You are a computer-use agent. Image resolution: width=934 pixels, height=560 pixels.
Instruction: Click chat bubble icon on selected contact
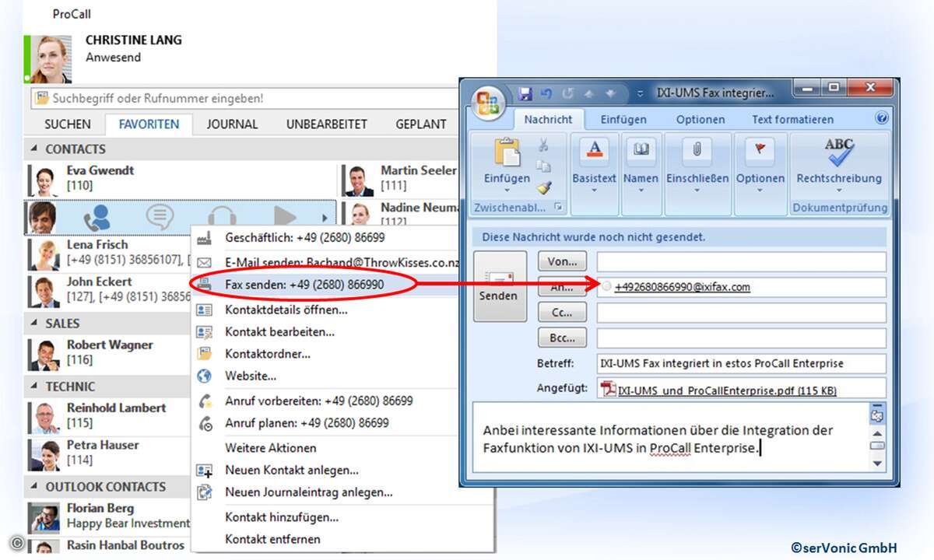click(x=160, y=217)
